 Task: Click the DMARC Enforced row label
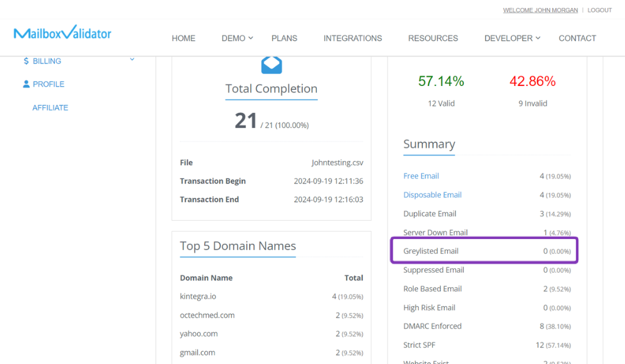433,326
